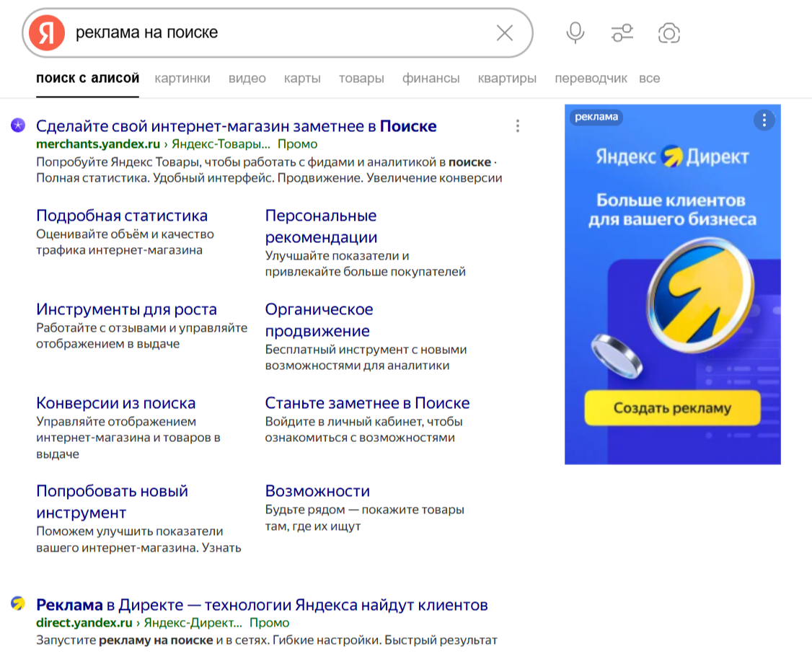Select the «поиск с алисой» tab
Screen dimensions: 812x659
click(87, 78)
